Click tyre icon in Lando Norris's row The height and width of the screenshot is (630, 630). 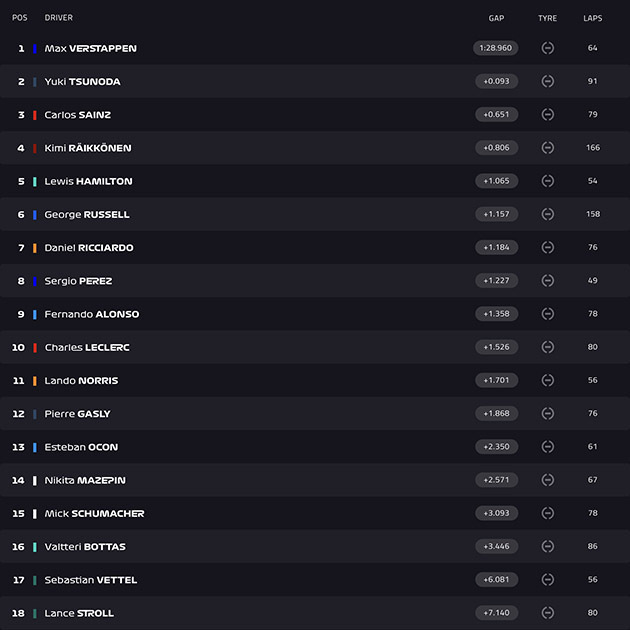pos(548,380)
